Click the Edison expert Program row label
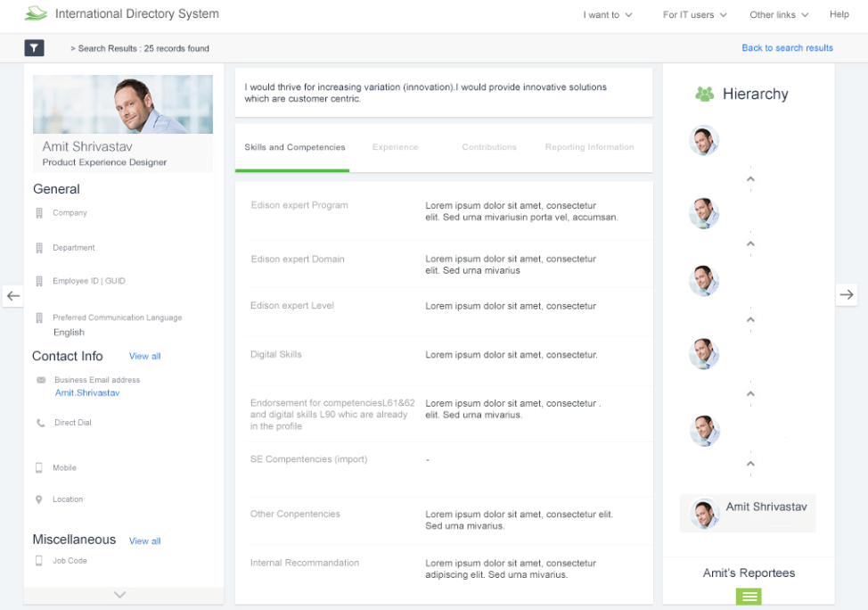868x610 pixels. (x=299, y=205)
